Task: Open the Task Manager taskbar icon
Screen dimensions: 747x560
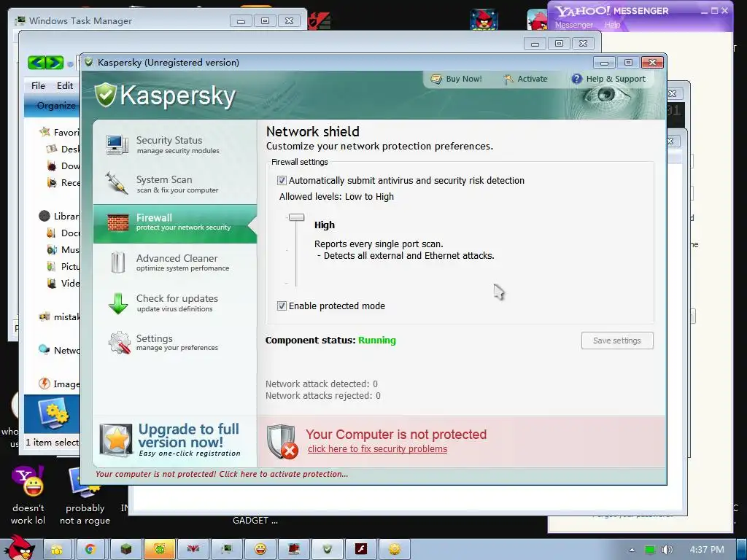Action: click(227, 550)
